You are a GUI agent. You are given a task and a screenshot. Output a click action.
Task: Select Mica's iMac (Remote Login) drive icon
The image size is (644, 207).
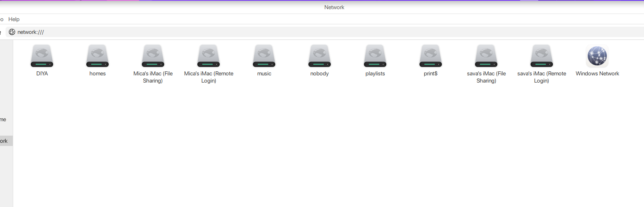(x=209, y=56)
